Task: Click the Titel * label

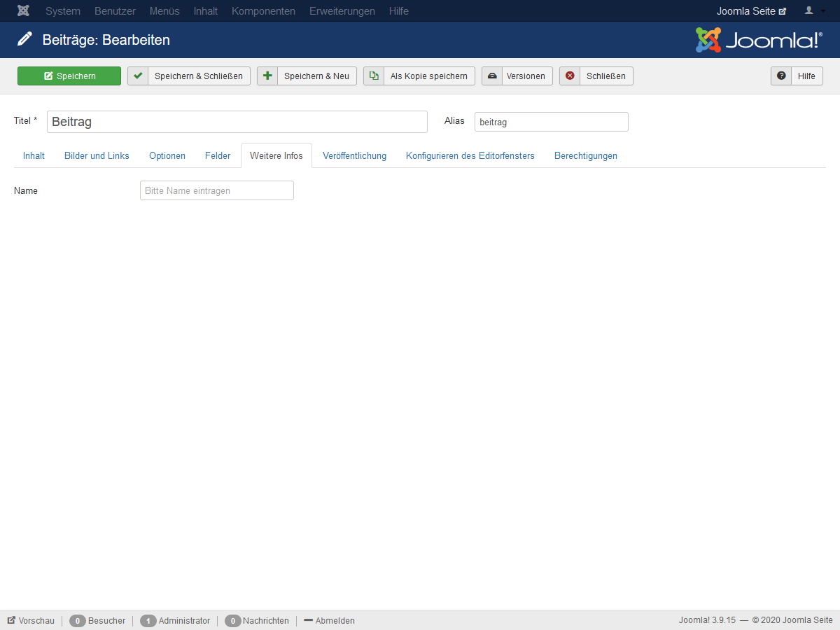Action: pos(26,120)
